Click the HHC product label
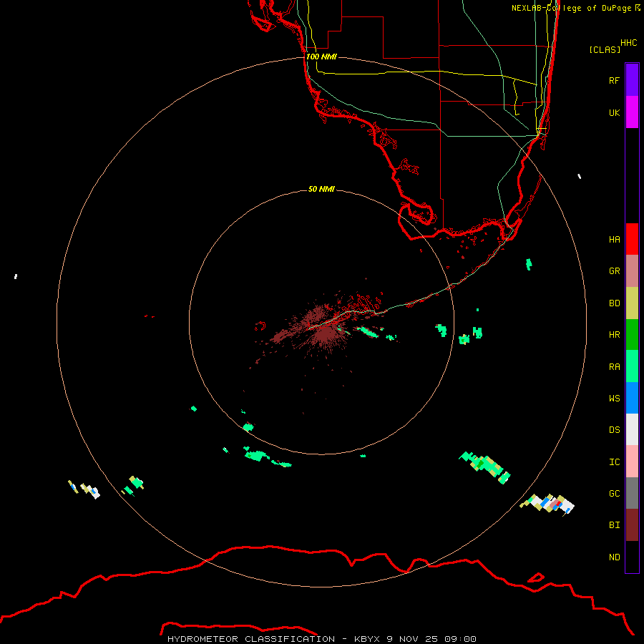Image resolution: width=644 pixels, height=644 pixels. coord(628,43)
